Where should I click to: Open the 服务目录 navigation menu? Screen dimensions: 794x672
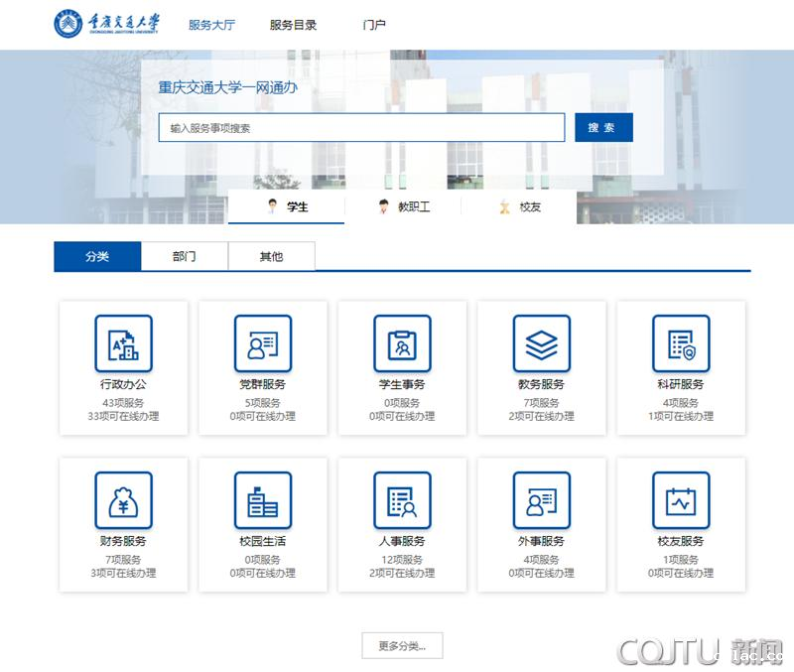click(x=293, y=25)
